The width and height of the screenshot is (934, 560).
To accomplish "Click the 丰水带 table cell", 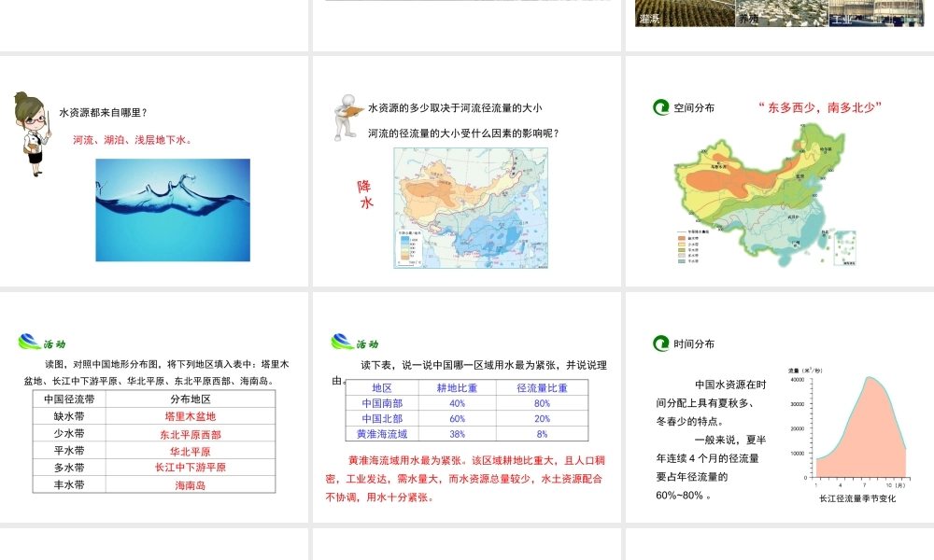I will (x=69, y=484).
